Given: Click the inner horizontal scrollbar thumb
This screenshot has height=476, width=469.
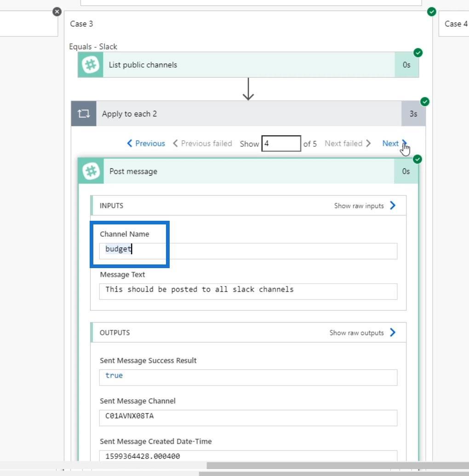Looking at the screenshot, I should pyautogui.click(x=337, y=465).
